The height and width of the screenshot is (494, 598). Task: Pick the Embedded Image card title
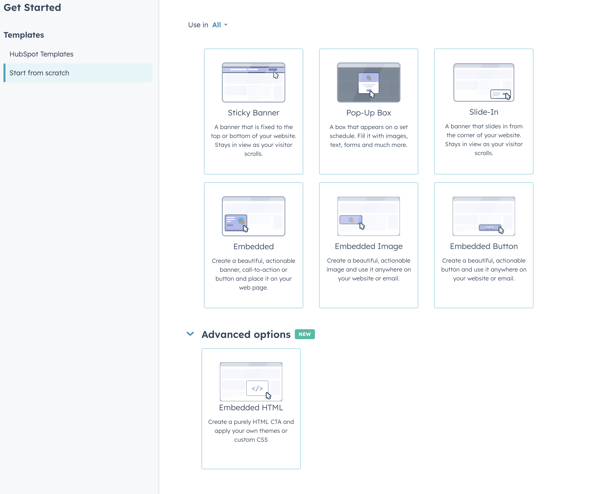[368, 246]
